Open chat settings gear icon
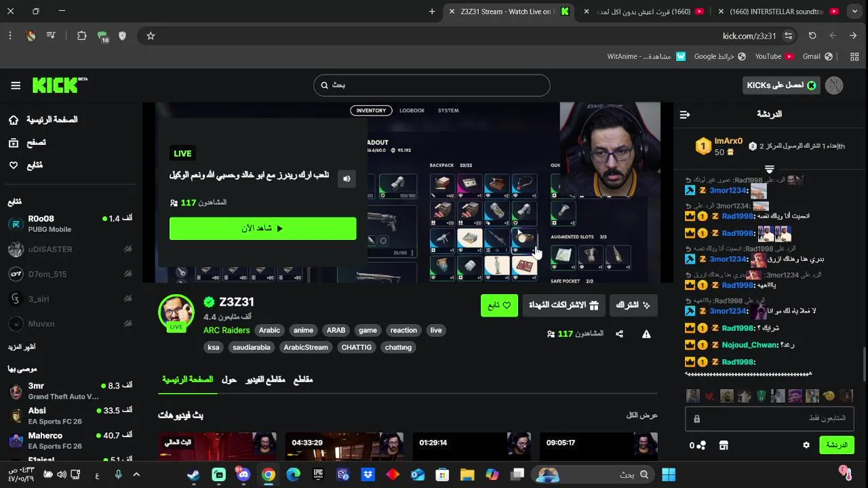Screen dimensions: 868x488 point(806,445)
